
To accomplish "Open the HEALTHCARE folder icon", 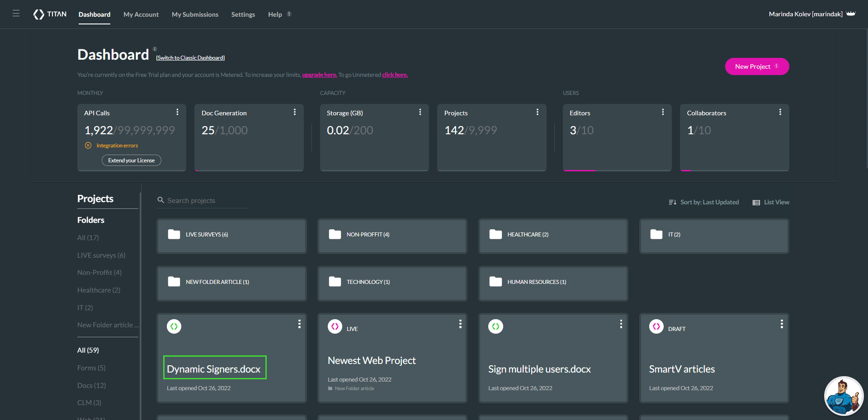I will coord(496,234).
